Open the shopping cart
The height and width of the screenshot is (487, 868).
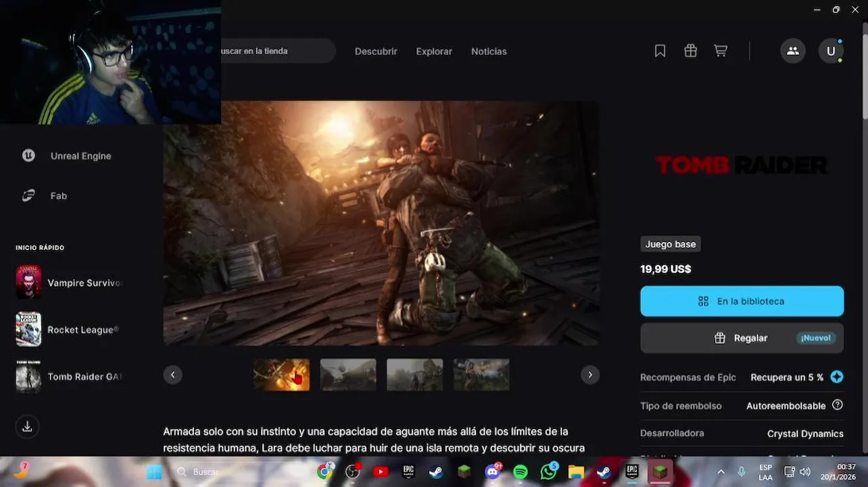point(721,51)
